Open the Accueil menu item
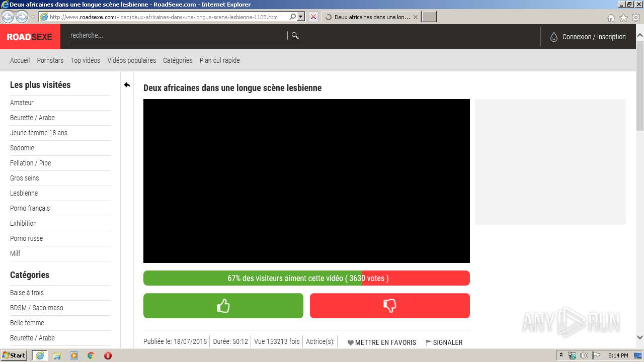 point(20,60)
